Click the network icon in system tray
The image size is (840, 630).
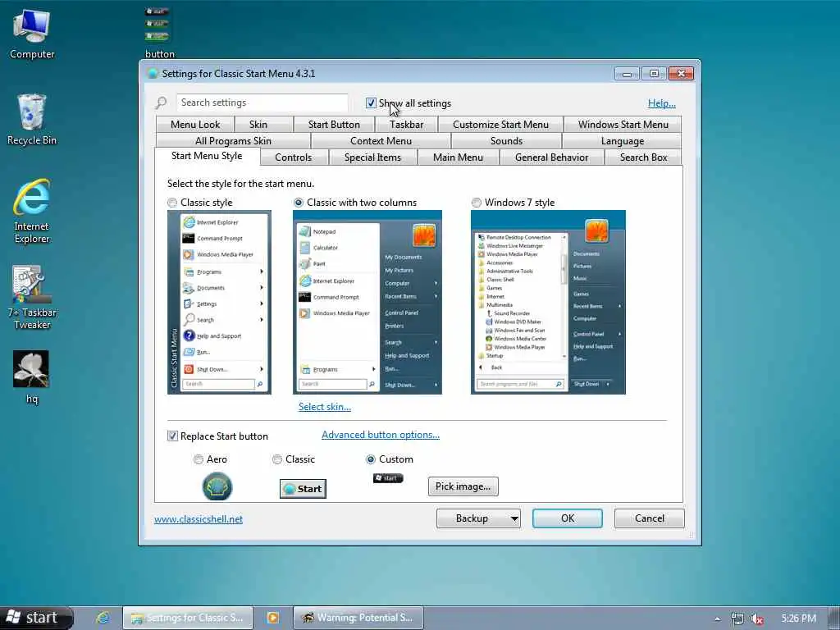pyautogui.click(x=737, y=619)
